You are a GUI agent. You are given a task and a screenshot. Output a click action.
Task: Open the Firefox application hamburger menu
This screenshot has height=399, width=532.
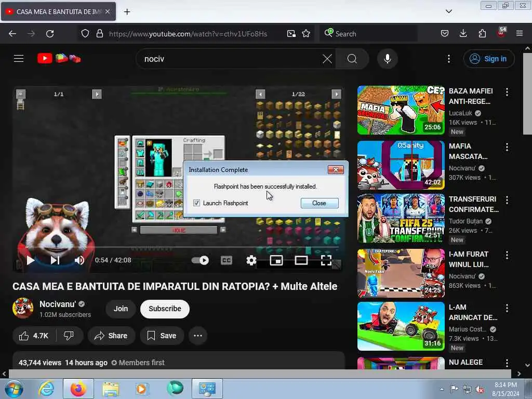tap(520, 33)
